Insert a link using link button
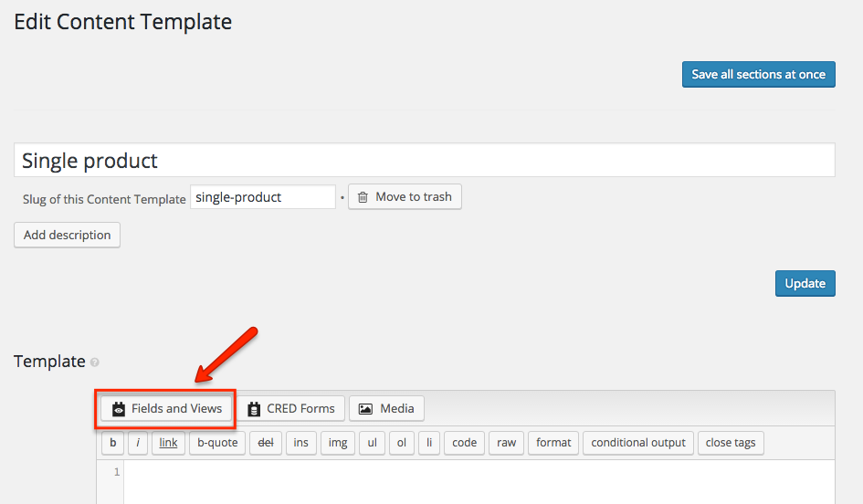Image resolution: width=863 pixels, height=504 pixels. (x=168, y=443)
